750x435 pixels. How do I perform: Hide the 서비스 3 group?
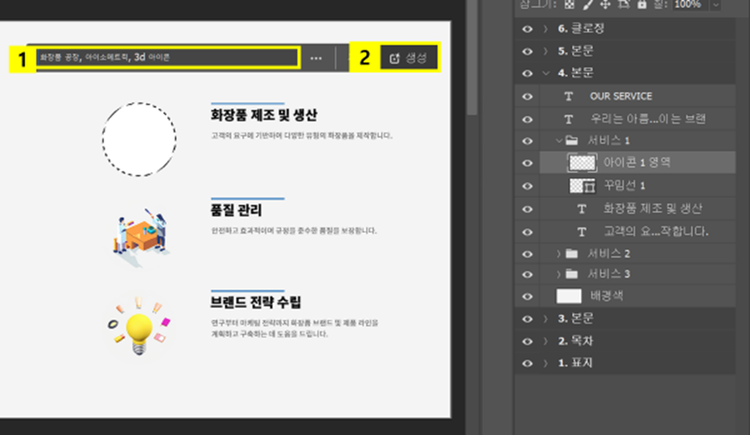coord(527,274)
